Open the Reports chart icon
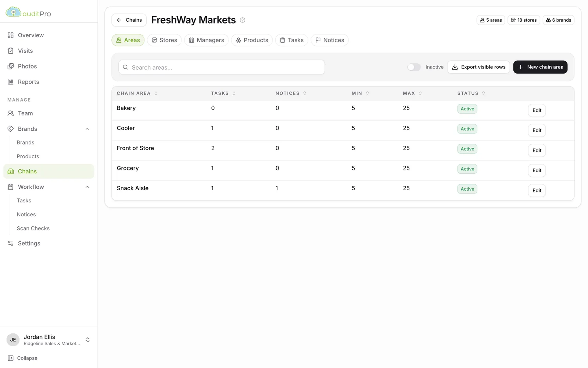Image resolution: width=588 pixels, height=368 pixels. [x=11, y=82]
